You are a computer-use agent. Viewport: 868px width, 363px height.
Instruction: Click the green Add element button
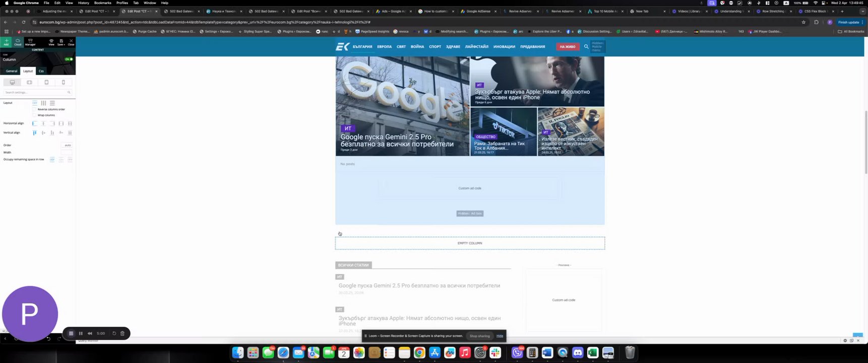tap(6, 42)
